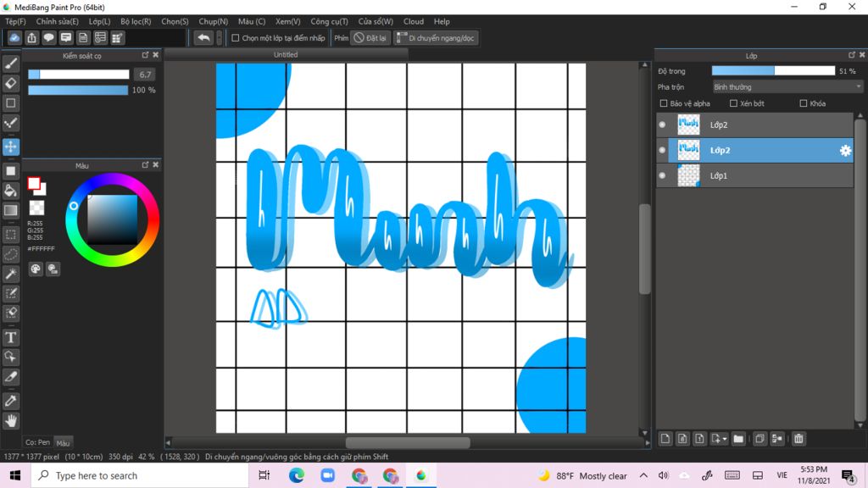Screen dimensions: 868x488
Task: Select the dot Shape brush tool
Action: tap(10, 123)
